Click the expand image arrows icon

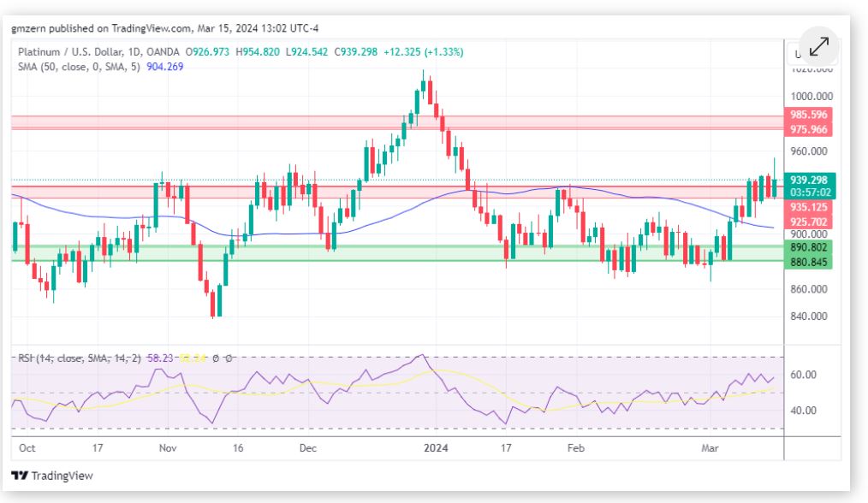(x=818, y=45)
